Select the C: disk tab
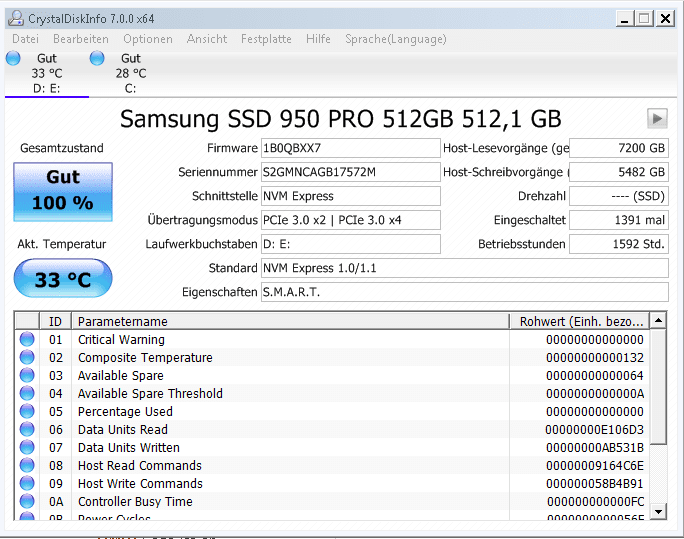Image resolution: width=684 pixels, height=539 pixels. click(x=130, y=73)
